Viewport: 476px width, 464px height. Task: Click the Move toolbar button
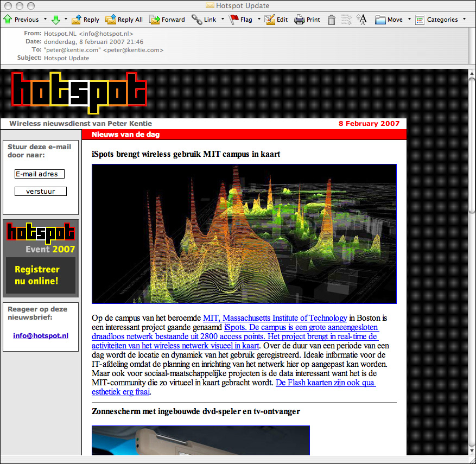point(389,20)
